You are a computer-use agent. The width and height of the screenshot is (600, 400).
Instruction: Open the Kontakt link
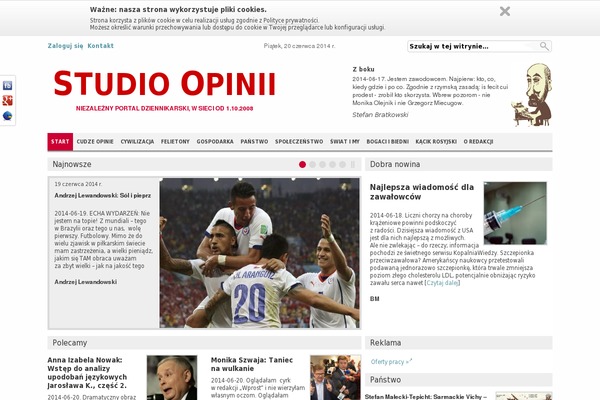[x=101, y=46]
